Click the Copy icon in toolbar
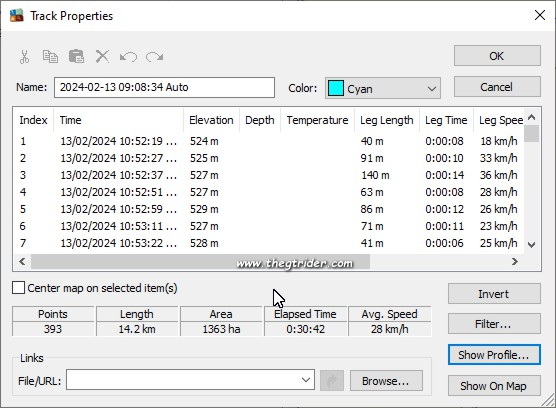 tap(50, 57)
